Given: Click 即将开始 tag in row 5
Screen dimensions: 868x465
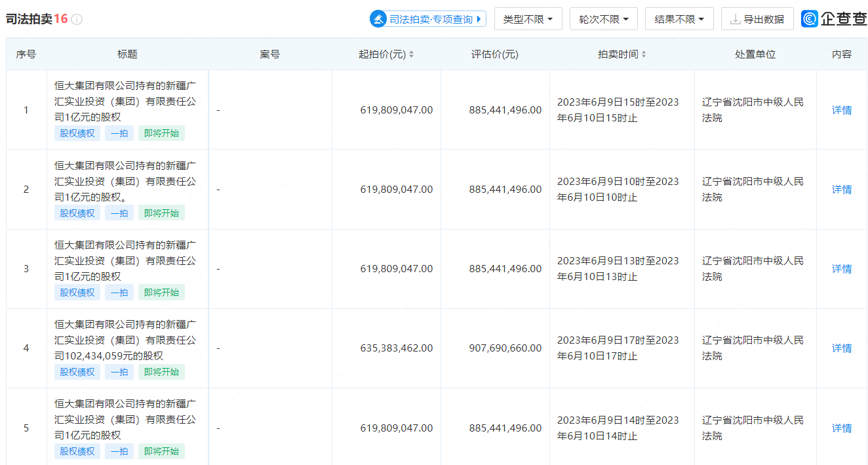Looking at the screenshot, I should point(161,451).
